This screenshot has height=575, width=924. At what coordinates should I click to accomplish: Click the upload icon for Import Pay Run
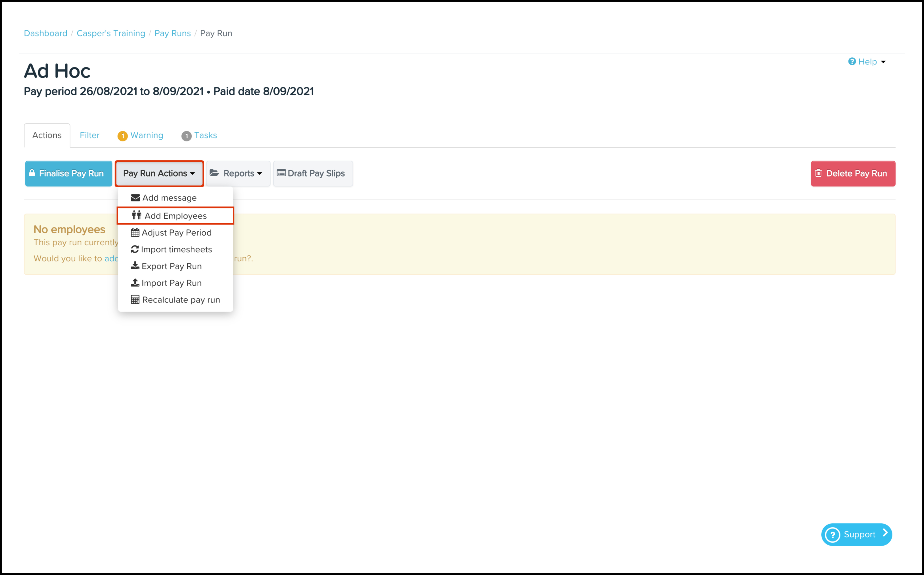coord(135,283)
